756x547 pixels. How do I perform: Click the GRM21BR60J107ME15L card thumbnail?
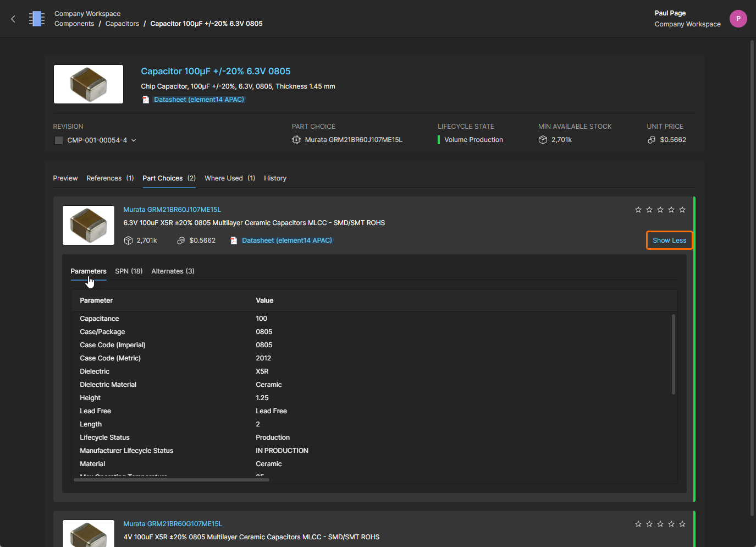[89, 225]
